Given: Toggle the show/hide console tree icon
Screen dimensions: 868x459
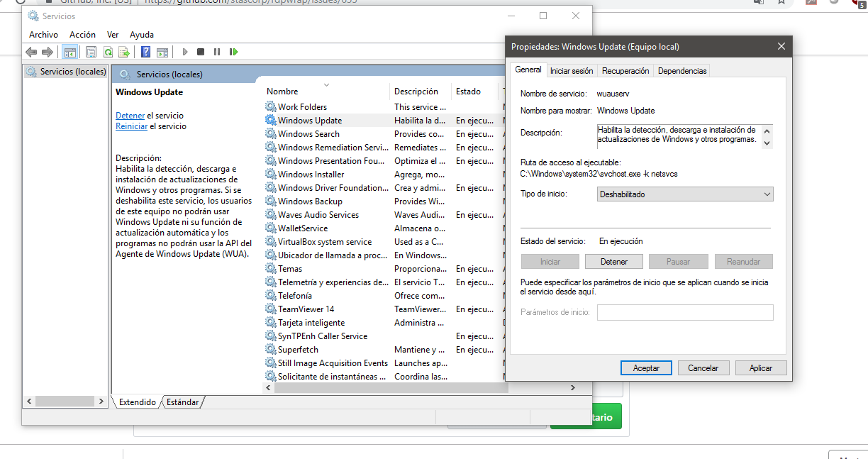Looking at the screenshot, I should (70, 52).
